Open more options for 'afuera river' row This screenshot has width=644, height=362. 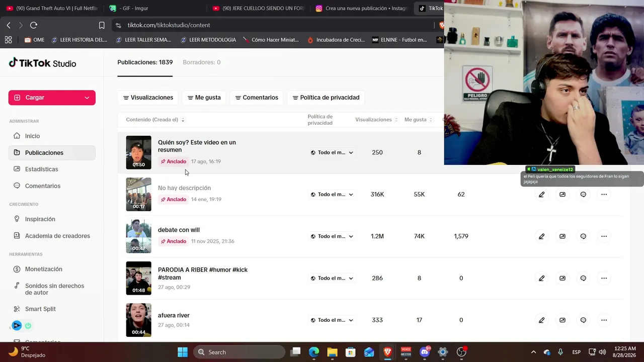(604, 320)
